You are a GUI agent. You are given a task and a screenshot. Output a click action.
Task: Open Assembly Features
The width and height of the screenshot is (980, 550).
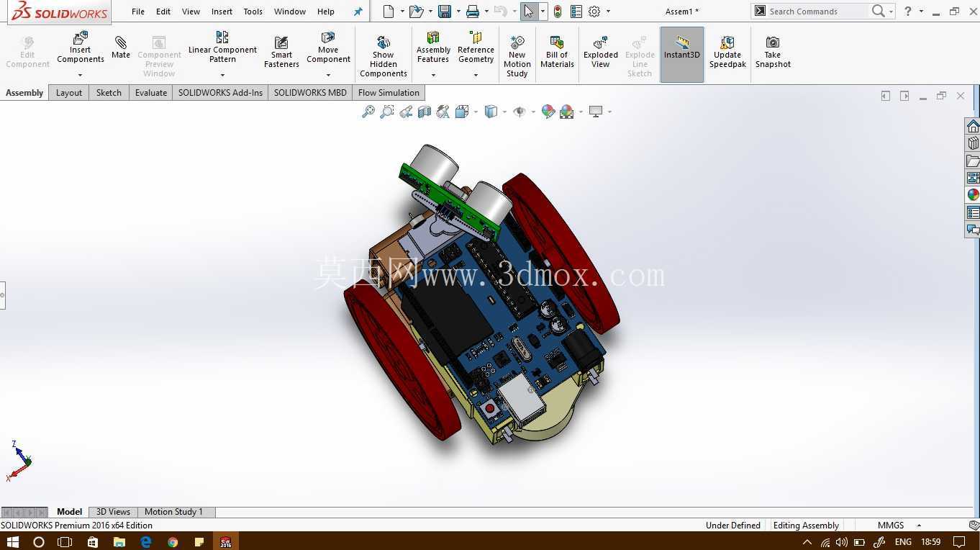tap(433, 48)
